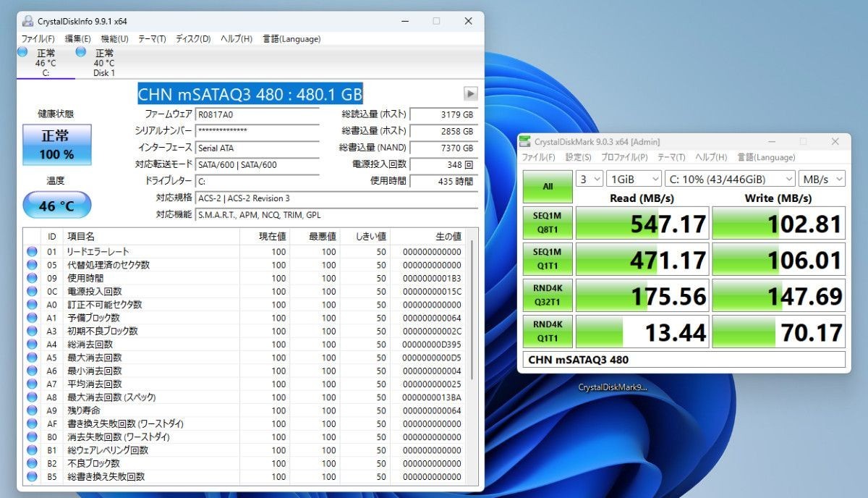The image size is (868, 498).
Task: Run SEQ1M Q8T1 benchmark button
Action: click(548, 223)
